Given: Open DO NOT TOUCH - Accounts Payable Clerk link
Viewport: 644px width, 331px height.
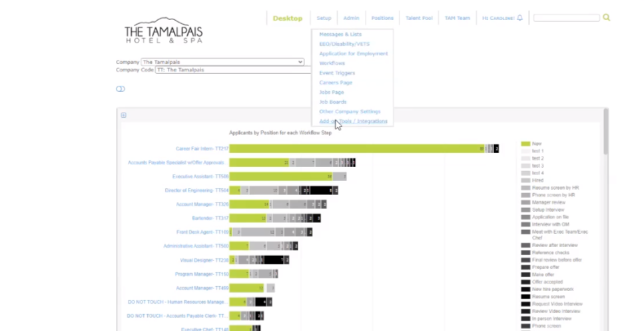Looking at the screenshot, I should tap(176, 316).
